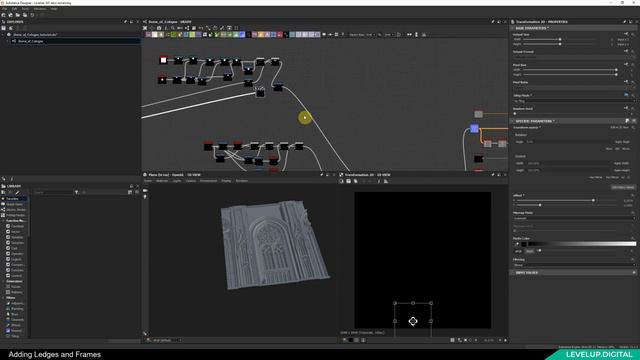
Task: Select FxMap Nodes in Library
Action: pyautogui.click(x=16, y=215)
